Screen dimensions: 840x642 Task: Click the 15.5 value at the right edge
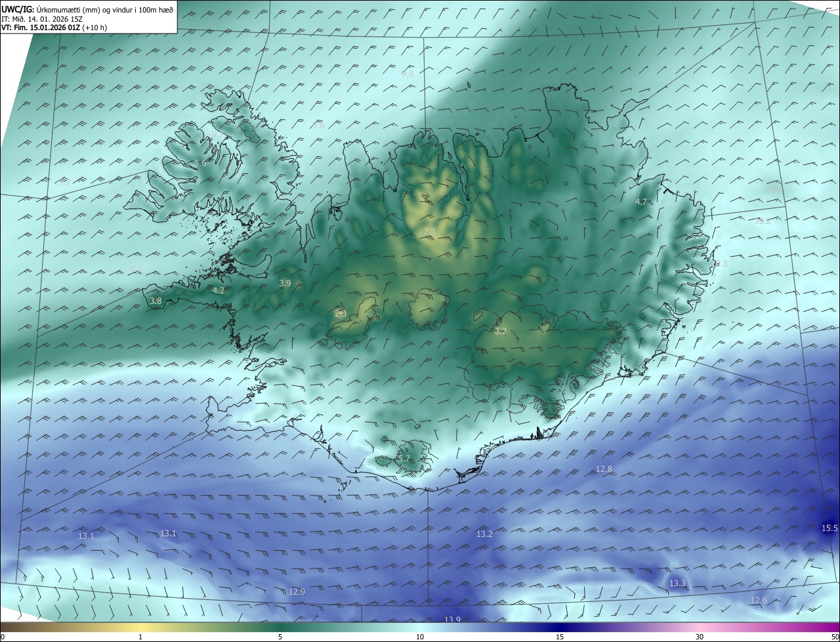coord(829,528)
